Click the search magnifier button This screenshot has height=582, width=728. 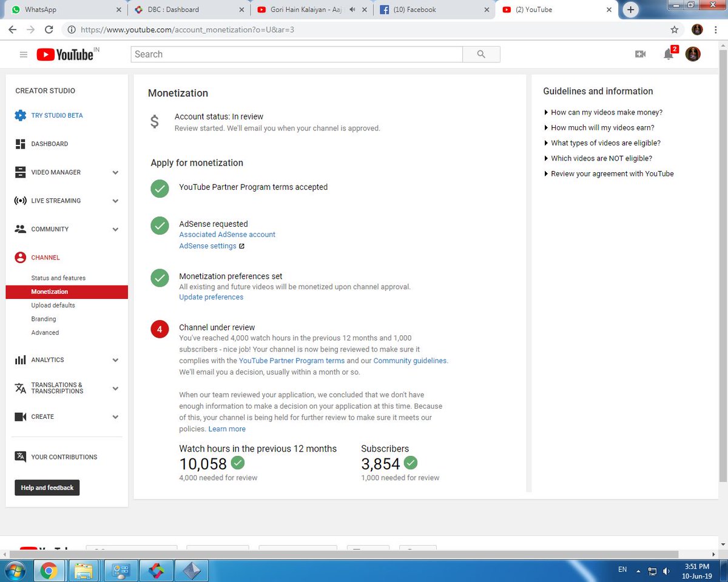(481, 55)
